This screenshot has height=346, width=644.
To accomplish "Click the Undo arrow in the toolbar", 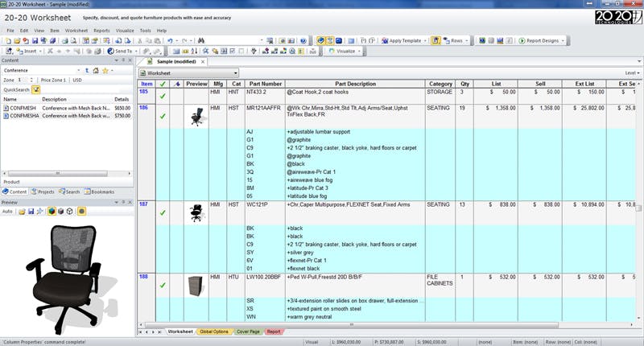I will click(x=170, y=40).
